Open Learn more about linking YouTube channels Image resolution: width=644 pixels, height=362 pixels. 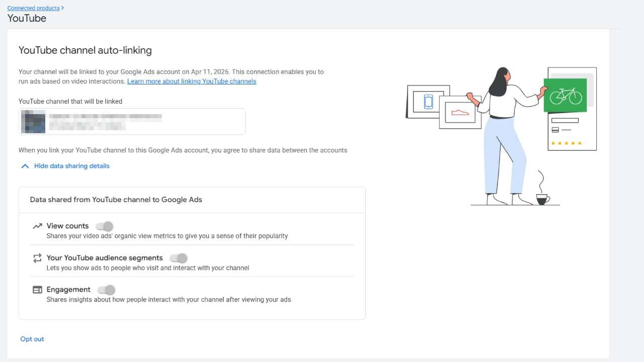point(192,81)
